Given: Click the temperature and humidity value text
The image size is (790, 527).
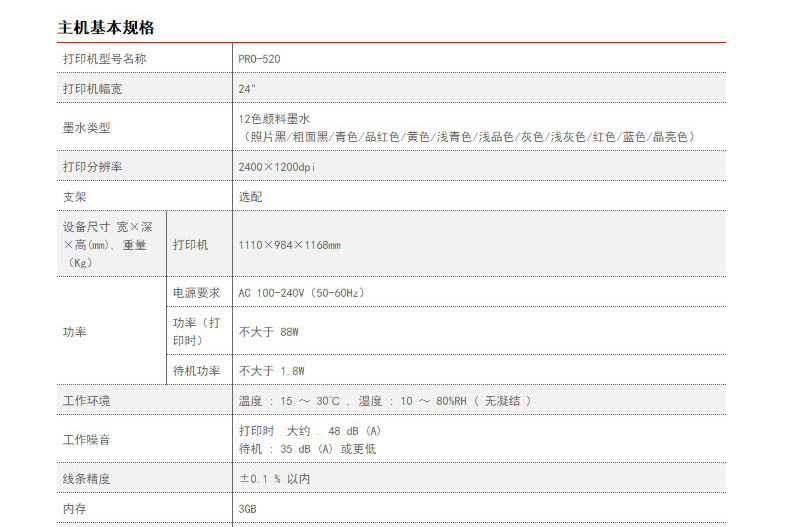Looking at the screenshot, I should 384,401.
